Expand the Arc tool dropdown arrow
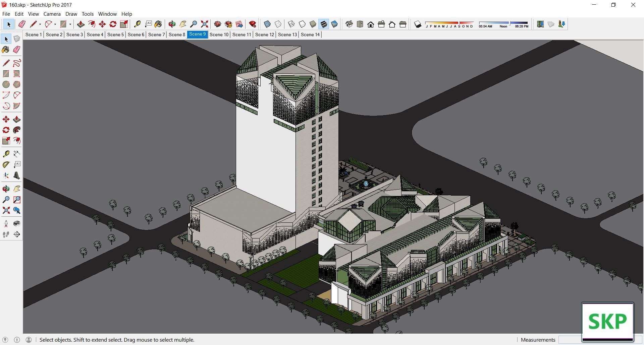The image size is (644, 345). (55, 24)
